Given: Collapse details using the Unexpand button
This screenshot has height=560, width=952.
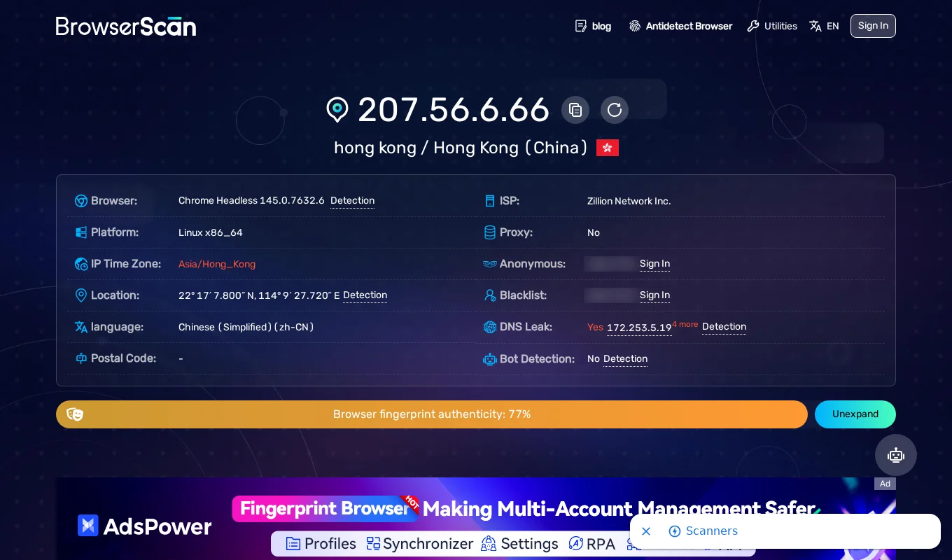Looking at the screenshot, I should 855,414.
